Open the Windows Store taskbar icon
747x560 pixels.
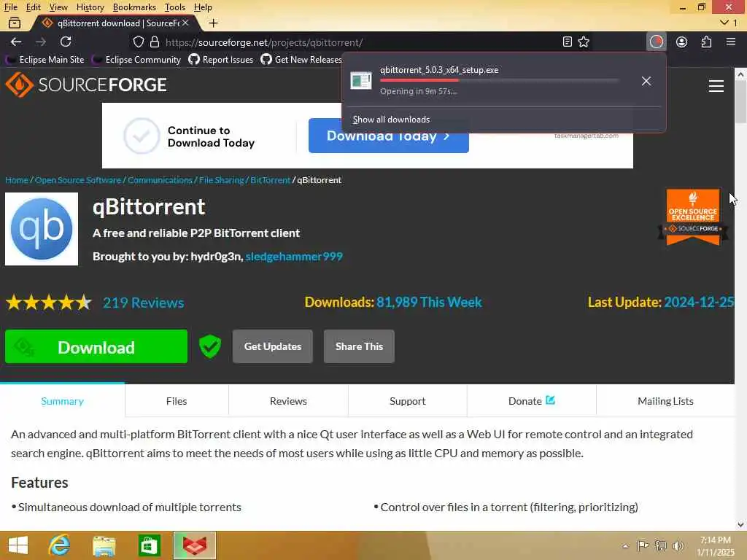(x=149, y=545)
